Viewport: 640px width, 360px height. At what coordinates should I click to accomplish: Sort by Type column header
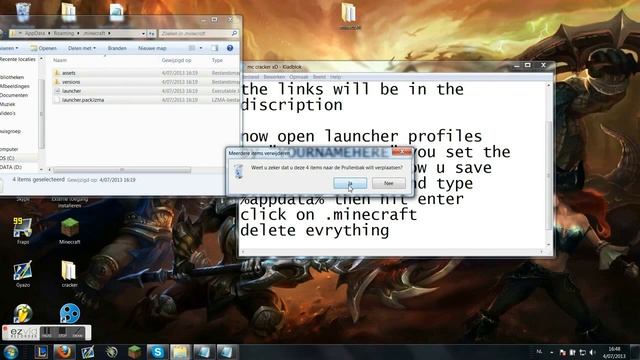point(217,60)
